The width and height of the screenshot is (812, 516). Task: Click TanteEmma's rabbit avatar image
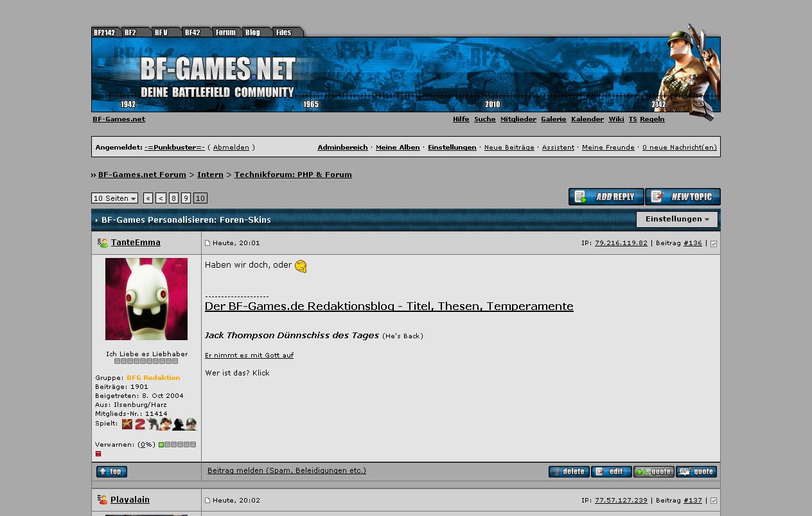146,299
